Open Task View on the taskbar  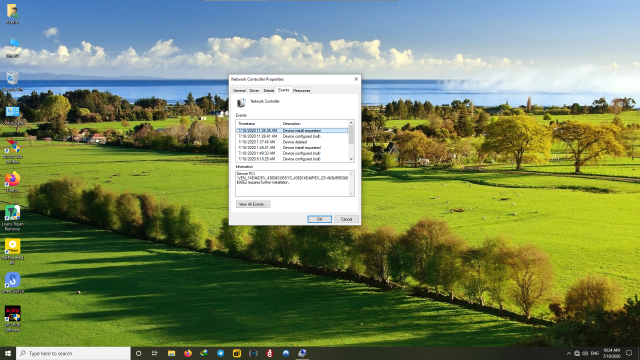coord(155,353)
